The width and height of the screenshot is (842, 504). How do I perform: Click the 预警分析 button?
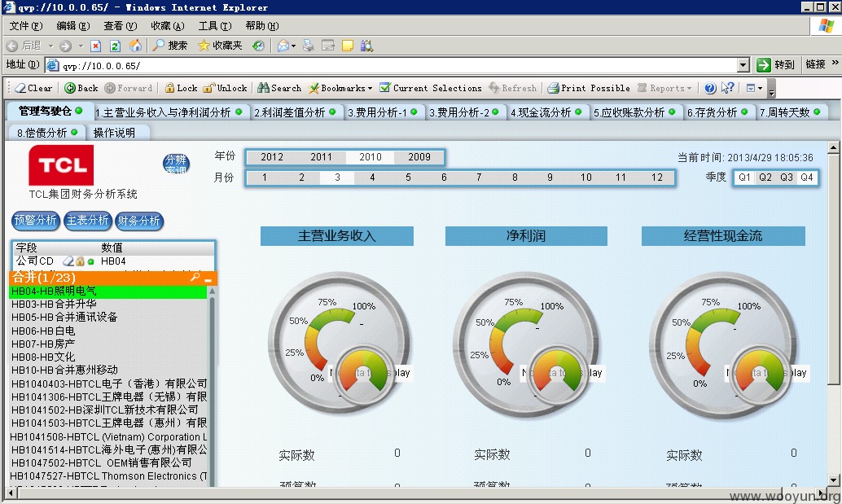click(x=36, y=221)
